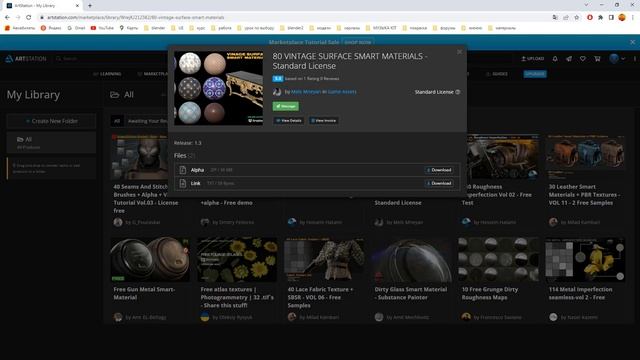
Task: Open 40 Lace Fabric Texture thumbnail
Action: [x=324, y=260]
